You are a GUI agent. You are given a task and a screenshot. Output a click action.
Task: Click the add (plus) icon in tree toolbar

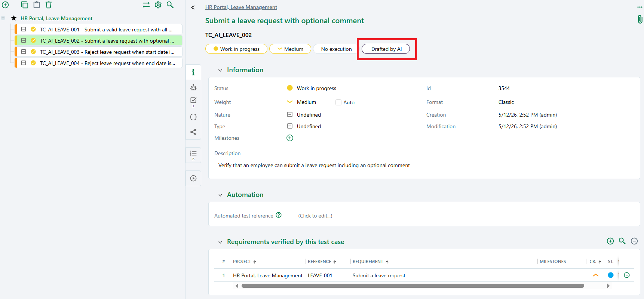click(5, 5)
